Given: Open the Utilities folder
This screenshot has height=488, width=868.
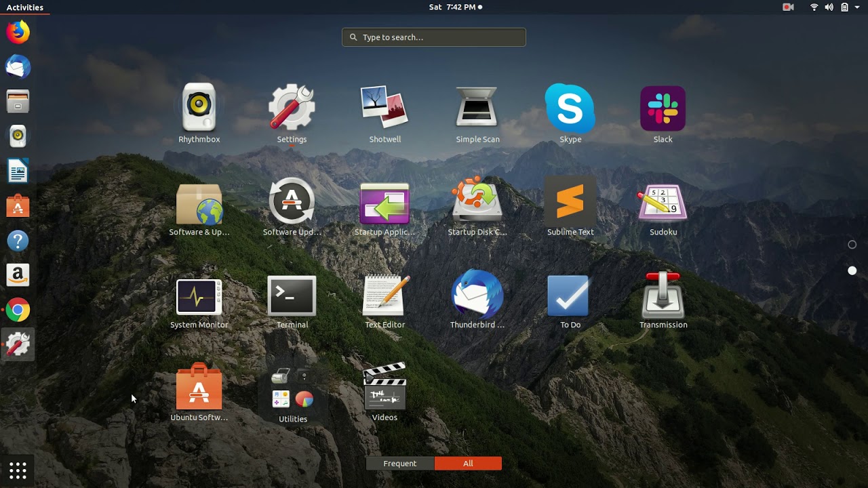Looking at the screenshot, I should pyautogui.click(x=292, y=393).
